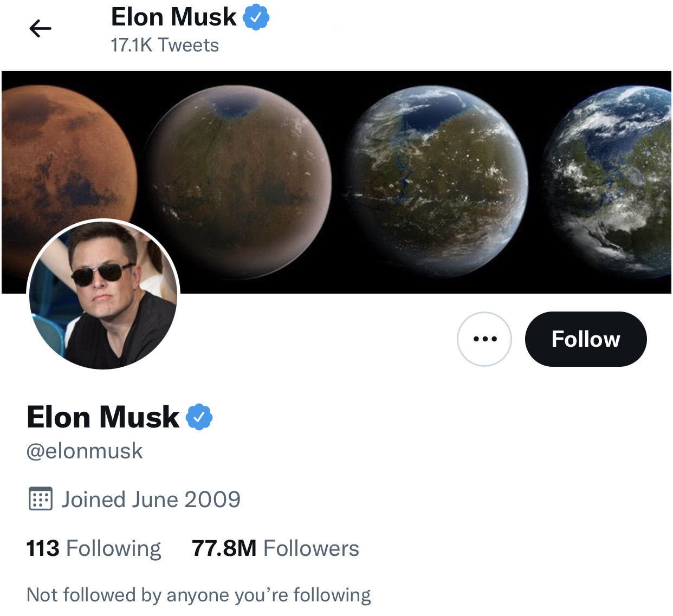Screen dimensions: 673x616
Task: Click the Elon Musk title in the top header
Action: pyautogui.click(x=173, y=17)
